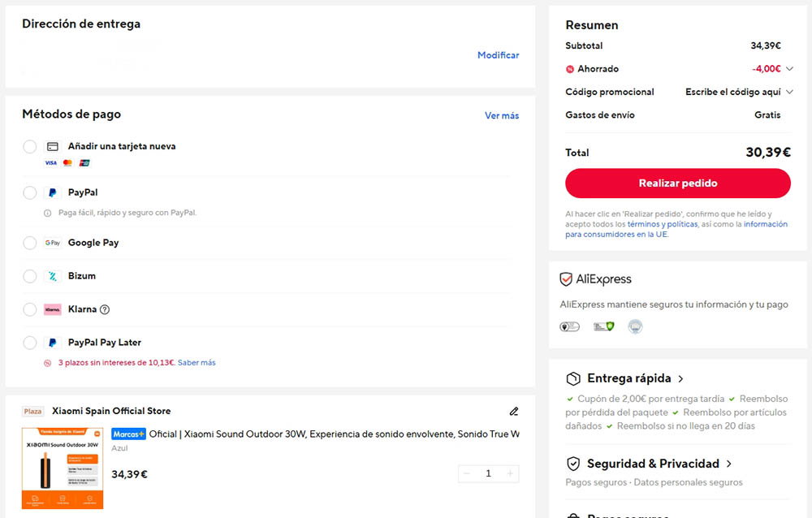Click 'Paga fácil, rápido y seguro con PayPal' text
Viewport: 812px width, 518px height.
[127, 213]
